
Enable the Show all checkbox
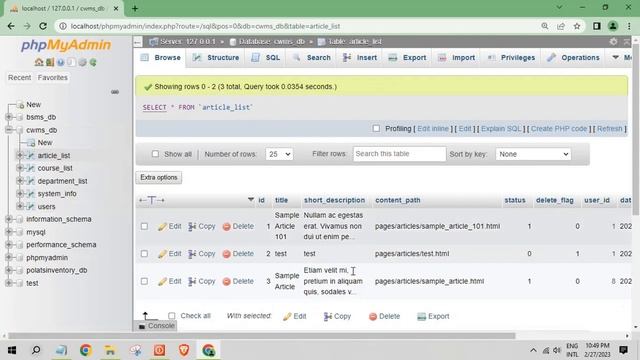tap(155, 154)
